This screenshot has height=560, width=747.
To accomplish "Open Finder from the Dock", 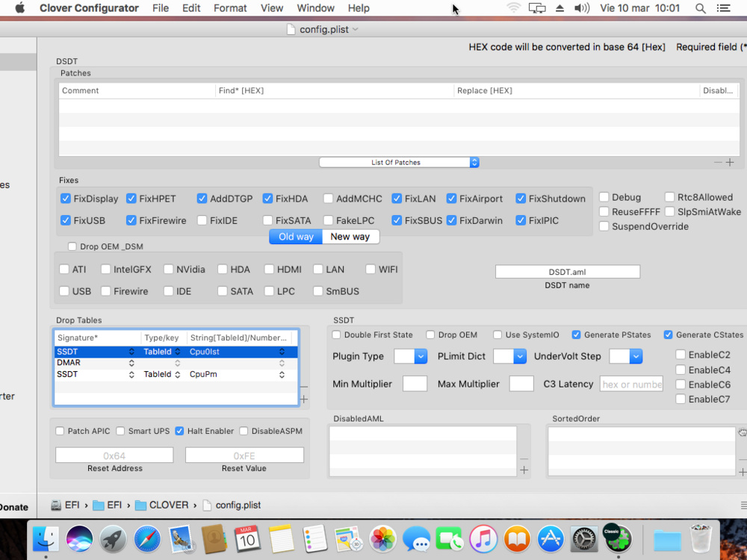I will 46,539.
